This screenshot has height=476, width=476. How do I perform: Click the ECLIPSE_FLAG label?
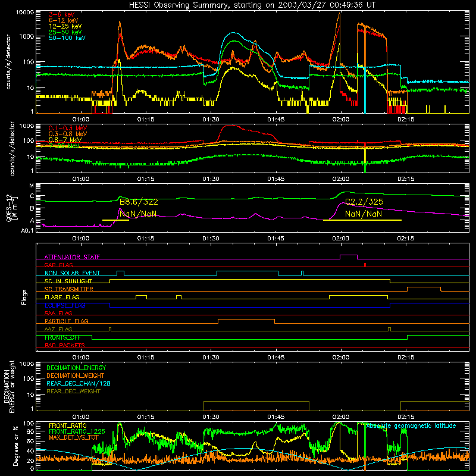pyautogui.click(x=65, y=305)
